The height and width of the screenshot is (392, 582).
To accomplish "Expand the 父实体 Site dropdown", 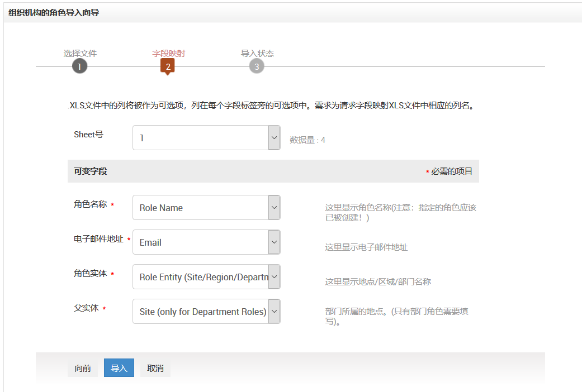I will [x=206, y=311].
